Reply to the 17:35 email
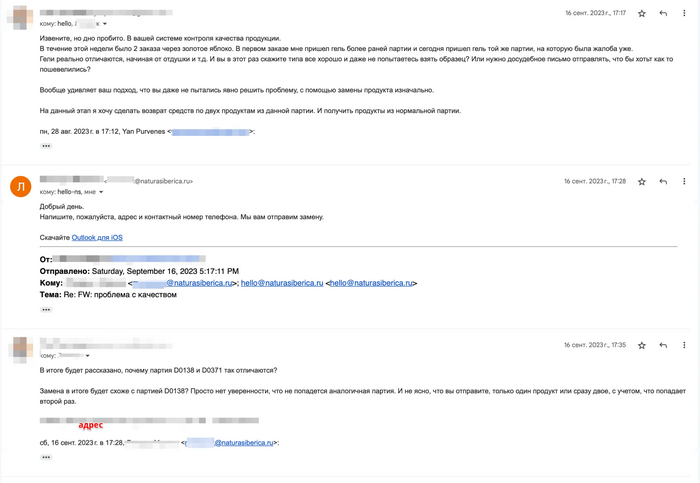 (x=663, y=345)
